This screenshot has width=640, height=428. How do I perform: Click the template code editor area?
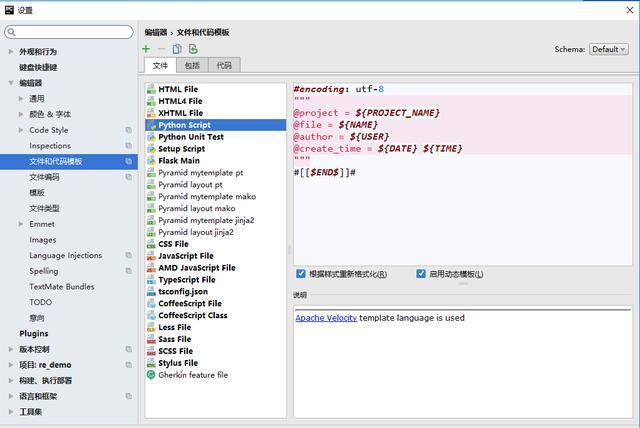tap(462, 174)
